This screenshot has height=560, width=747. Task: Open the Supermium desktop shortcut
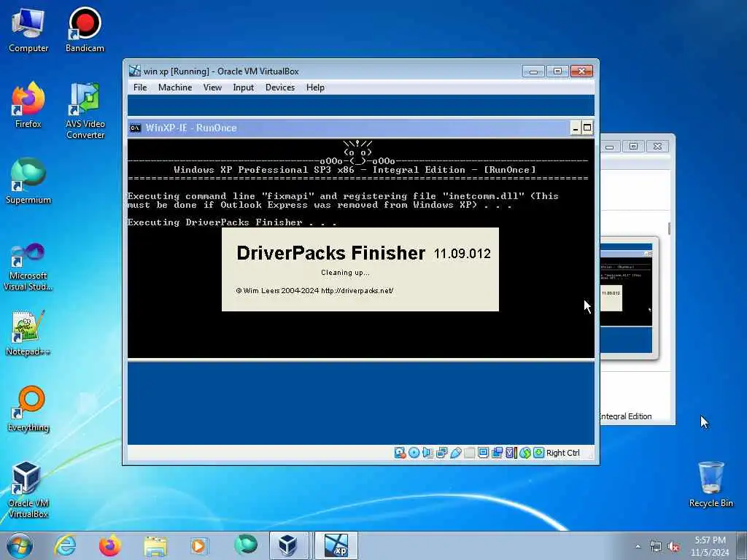tap(28, 181)
